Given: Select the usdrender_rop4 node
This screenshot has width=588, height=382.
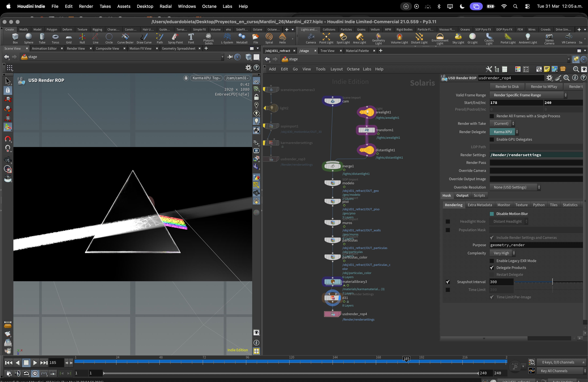Looking at the screenshot, I should coord(332,314).
